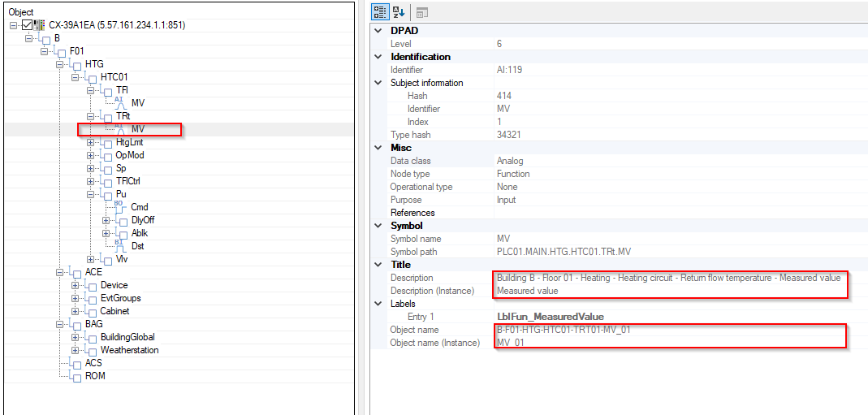Screen dimensions: 868x415
Task: Click the node icon of BAG
Action: click(x=76, y=324)
